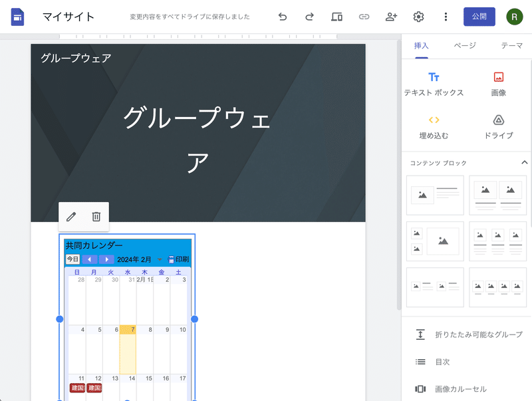This screenshot has width=532, height=401.
Task: Click the left resize handle of the calendar
Action: 59,319
